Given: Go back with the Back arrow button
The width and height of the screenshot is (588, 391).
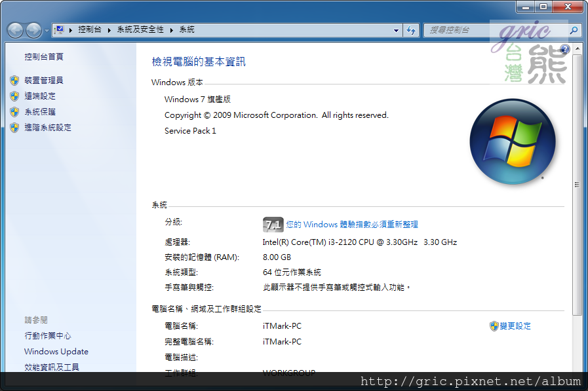Looking at the screenshot, I should 15,30.
